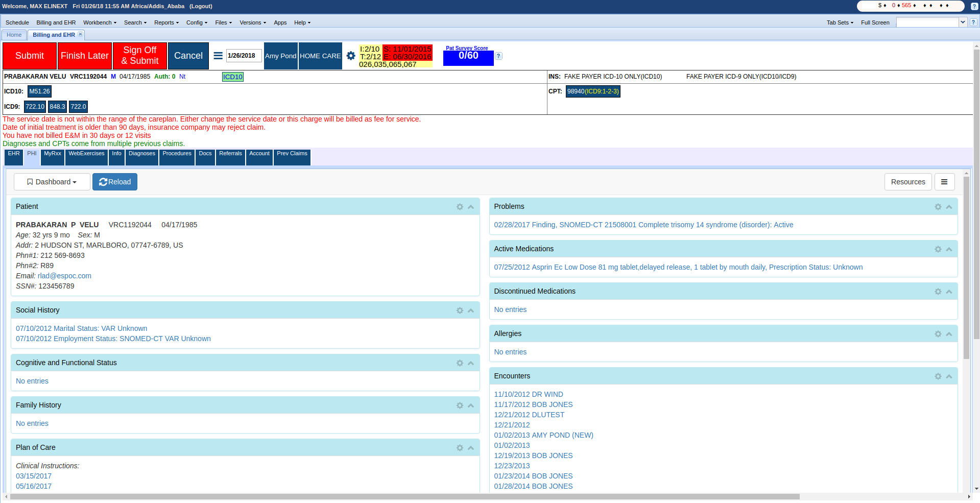Open Problems panel settings gear
Image resolution: width=980 pixels, height=503 pixels.
click(x=938, y=207)
